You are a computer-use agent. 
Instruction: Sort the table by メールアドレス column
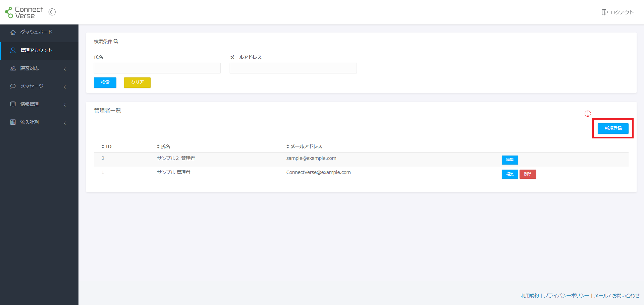tap(304, 146)
